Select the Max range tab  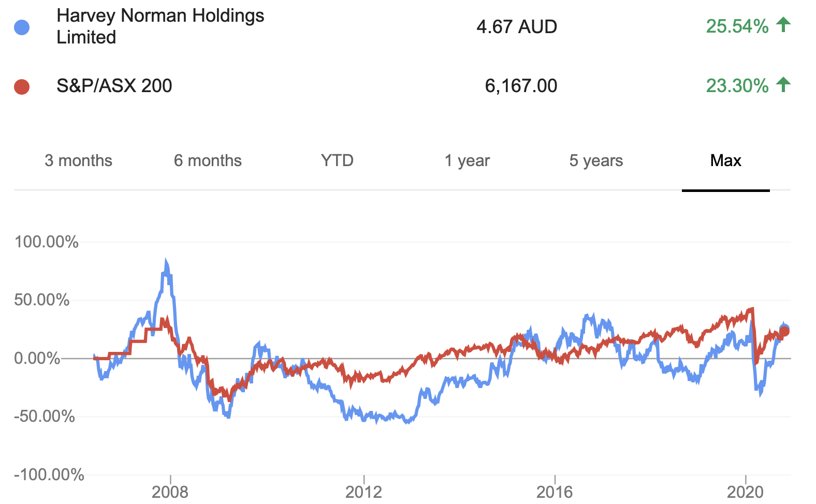point(725,161)
